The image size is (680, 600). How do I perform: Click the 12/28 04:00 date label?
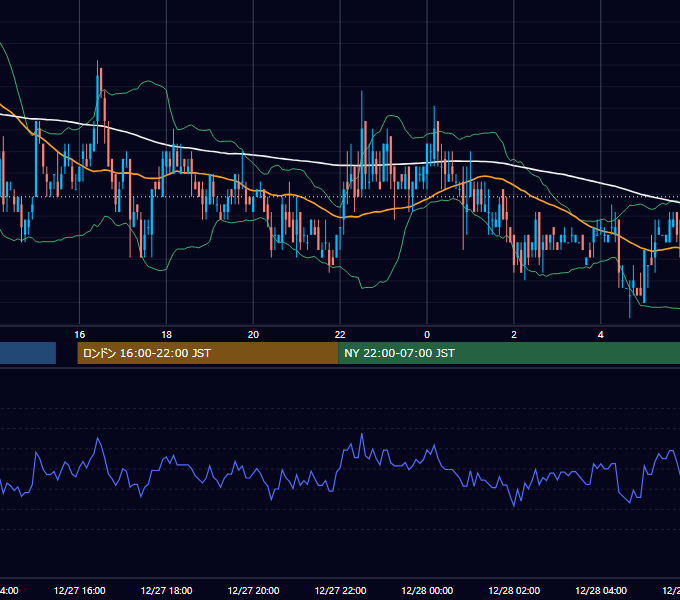pos(601,590)
